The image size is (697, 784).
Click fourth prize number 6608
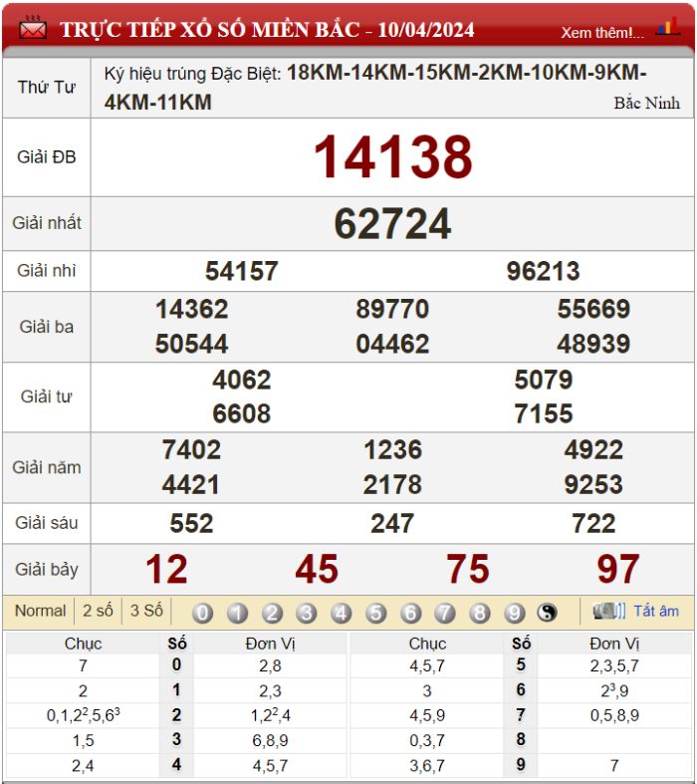tap(241, 414)
